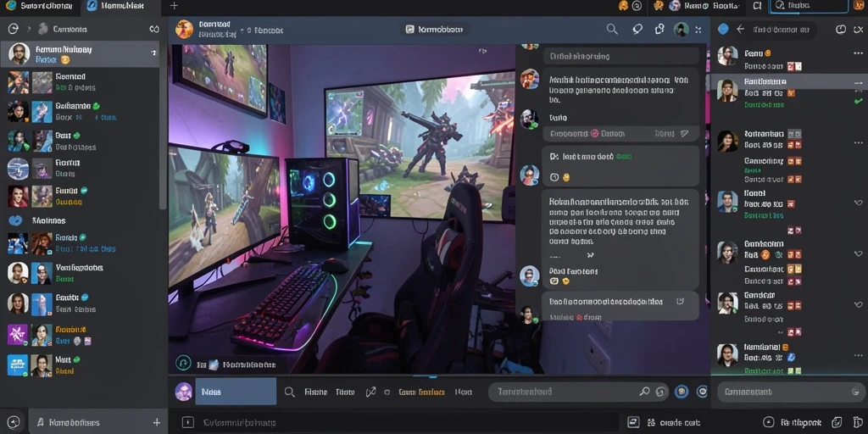Select the highlighted contact with bald man avatar
Viewport: 868px width, 434px height.
(x=81, y=53)
